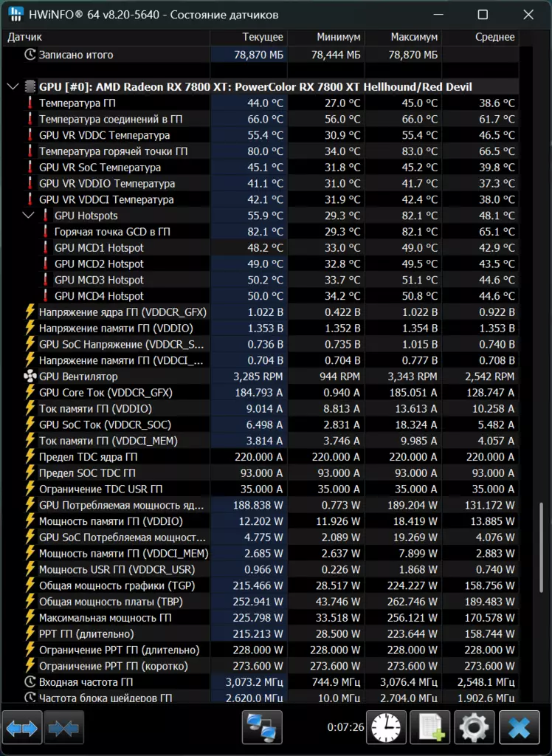Click lightning icon of Мощность USR ГП
Viewport: 552px width, 756px height.
point(30,569)
